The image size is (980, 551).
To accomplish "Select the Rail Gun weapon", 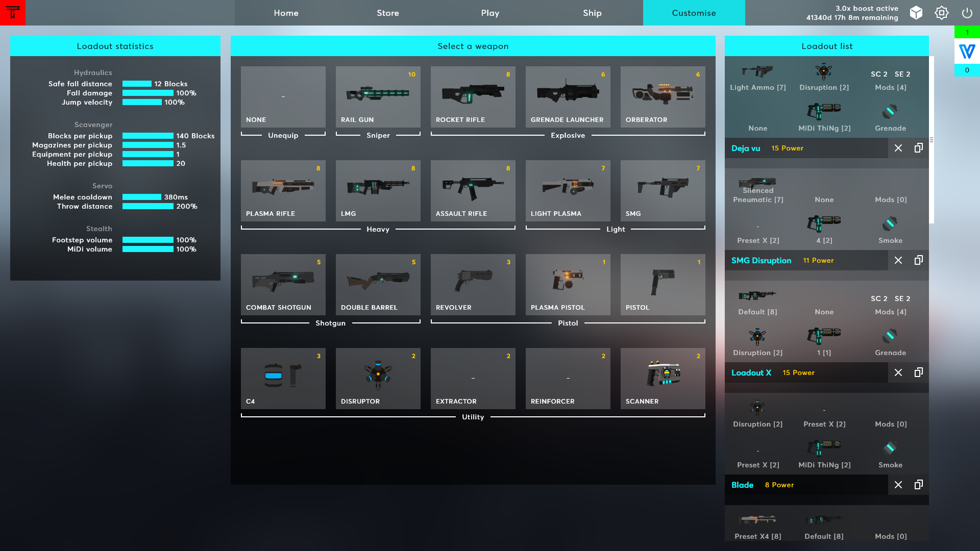I will [378, 97].
